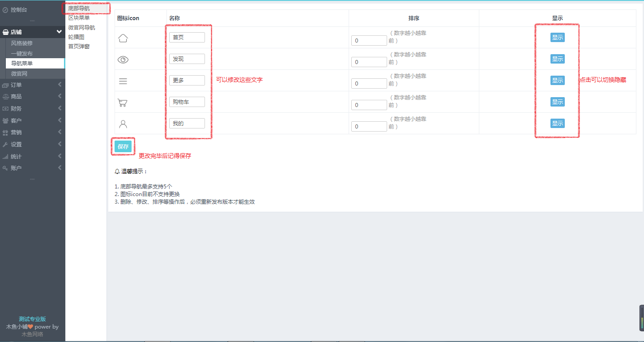Image resolution: width=644 pixels, height=342 pixels.
Task: Click the 店铺 shop icon in the sidebar
Action: point(5,32)
